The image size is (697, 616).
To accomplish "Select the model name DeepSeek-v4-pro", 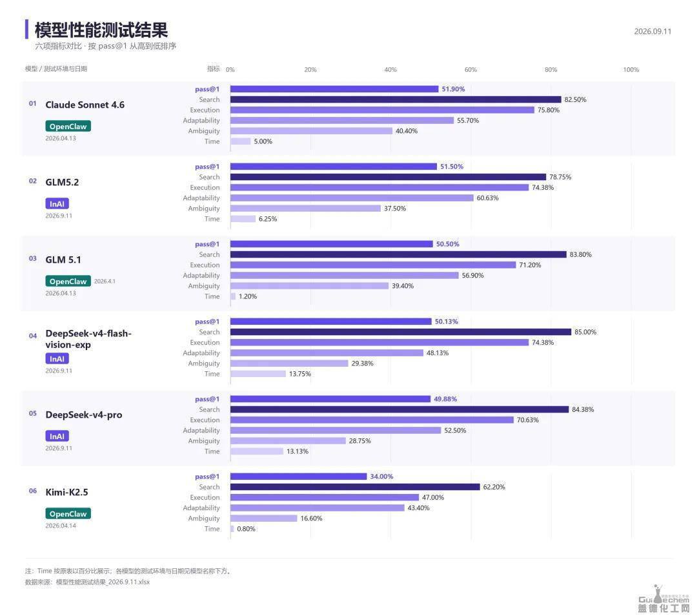I will tap(83, 415).
